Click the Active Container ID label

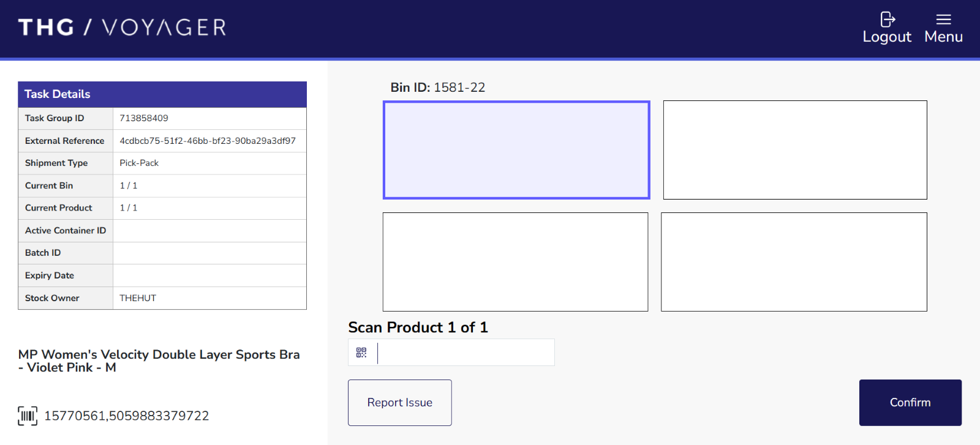coord(66,231)
